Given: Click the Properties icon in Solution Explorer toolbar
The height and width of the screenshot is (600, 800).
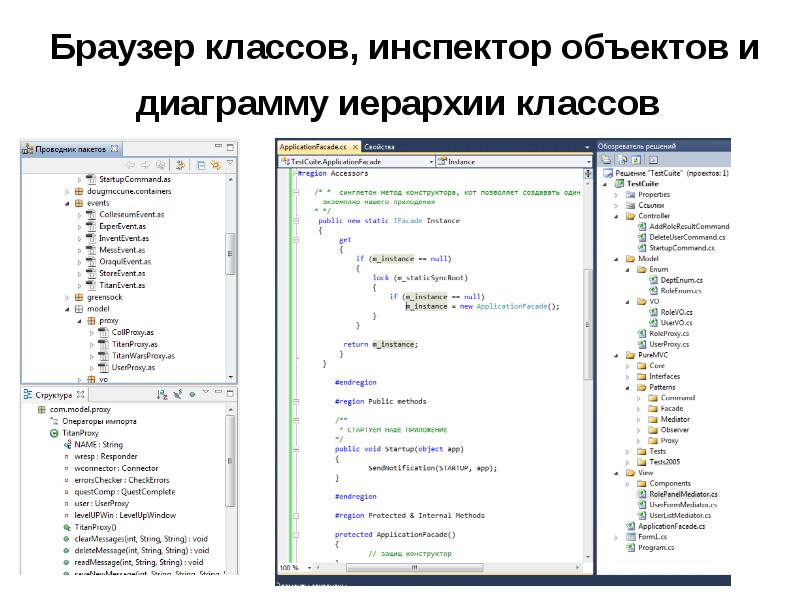Looking at the screenshot, I should (606, 160).
